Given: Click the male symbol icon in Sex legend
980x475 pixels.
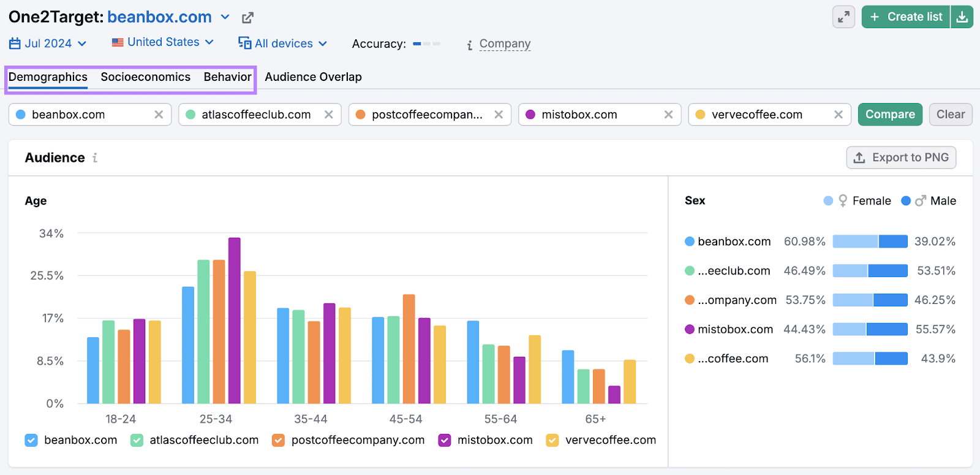Looking at the screenshot, I should [921, 201].
